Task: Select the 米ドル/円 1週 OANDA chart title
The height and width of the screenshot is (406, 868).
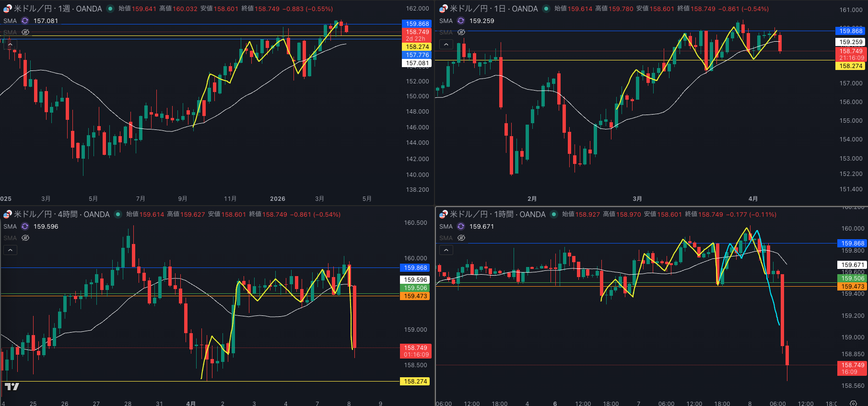Action: (x=58, y=9)
